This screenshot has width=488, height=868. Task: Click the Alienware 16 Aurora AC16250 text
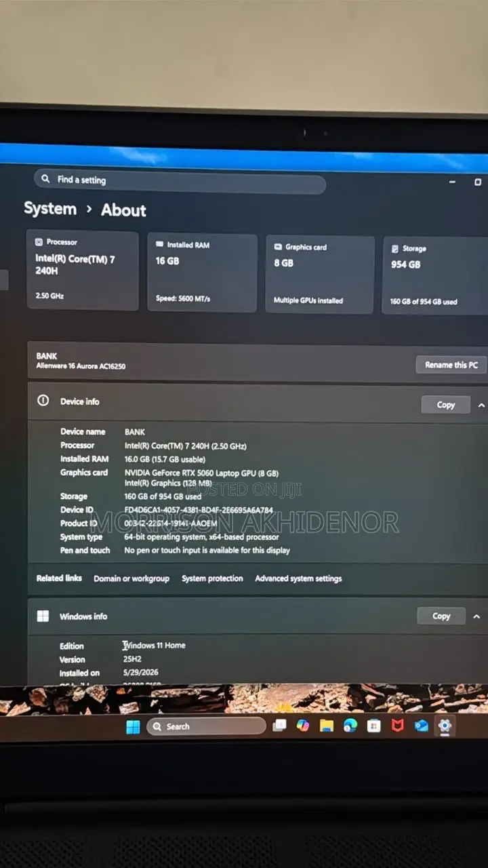81,366
